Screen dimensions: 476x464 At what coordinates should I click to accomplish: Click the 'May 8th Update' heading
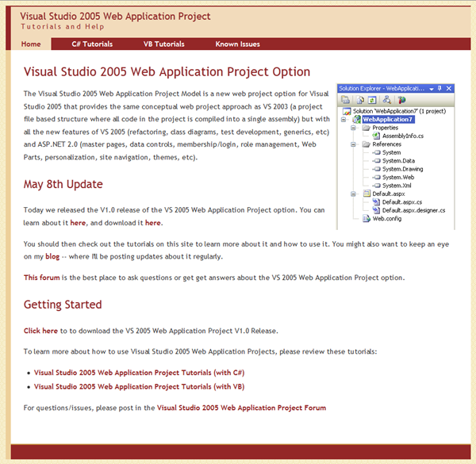coord(63,185)
